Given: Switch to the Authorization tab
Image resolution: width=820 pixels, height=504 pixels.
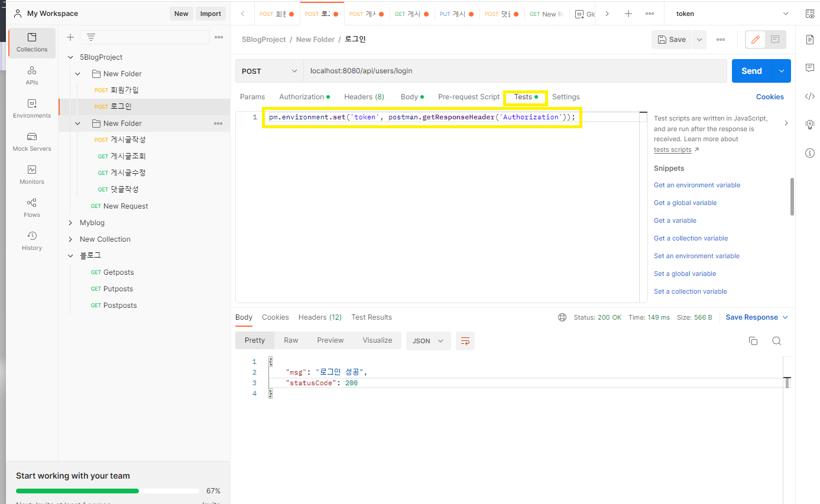Looking at the screenshot, I should point(304,97).
